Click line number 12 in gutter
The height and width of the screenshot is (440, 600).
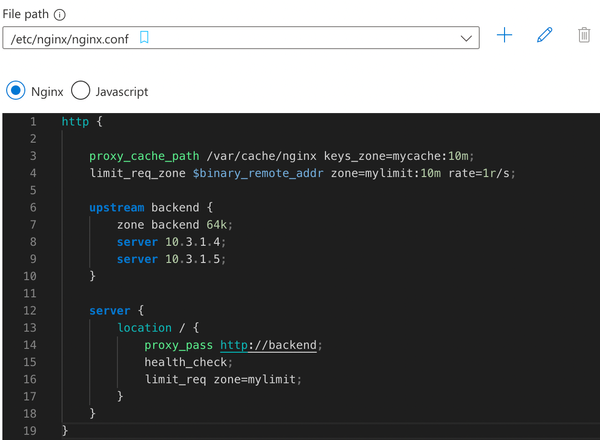click(29, 311)
